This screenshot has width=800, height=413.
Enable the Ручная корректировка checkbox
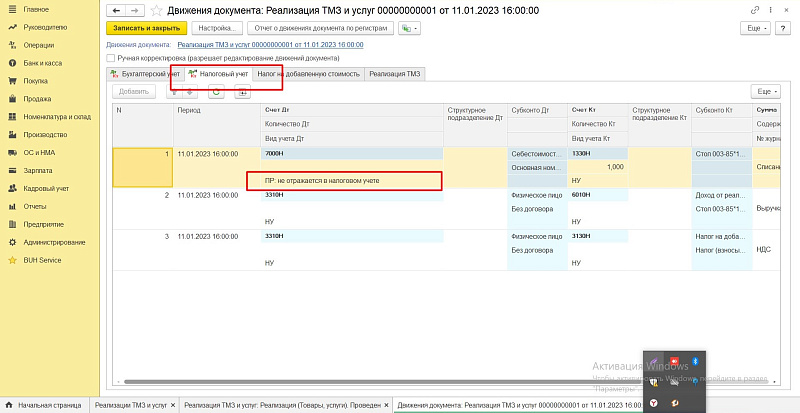112,59
